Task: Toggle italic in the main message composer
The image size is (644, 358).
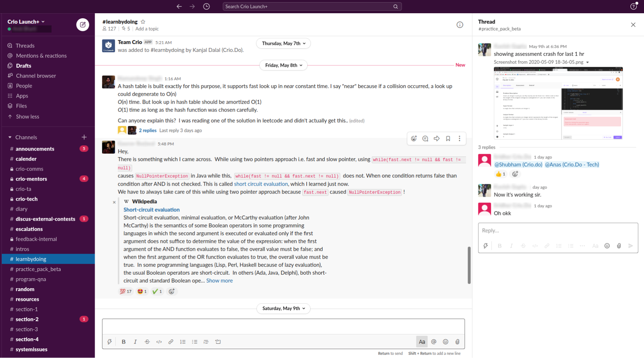Action: [x=135, y=342]
